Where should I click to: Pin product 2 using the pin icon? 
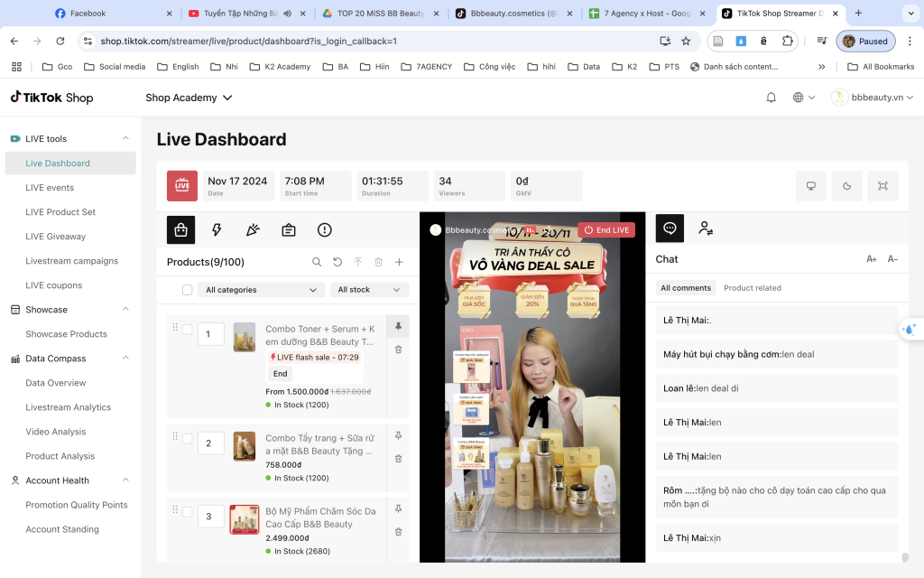pos(398,435)
